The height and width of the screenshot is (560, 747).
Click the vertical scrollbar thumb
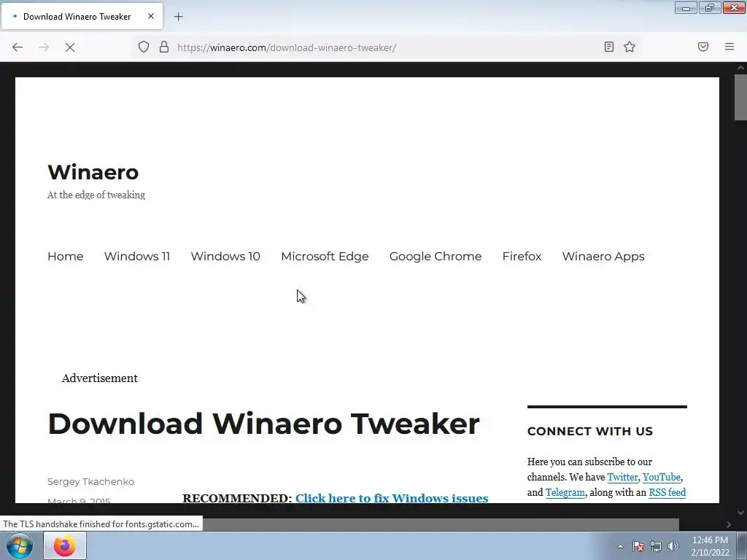pyautogui.click(x=740, y=98)
